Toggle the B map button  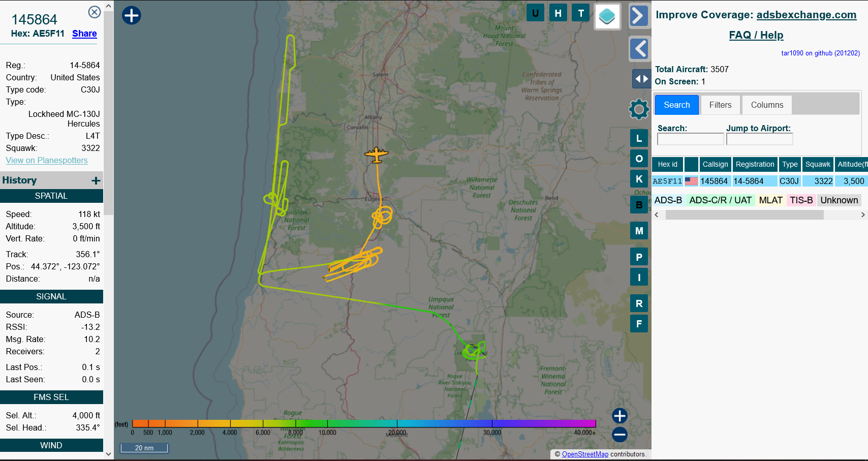coord(639,205)
